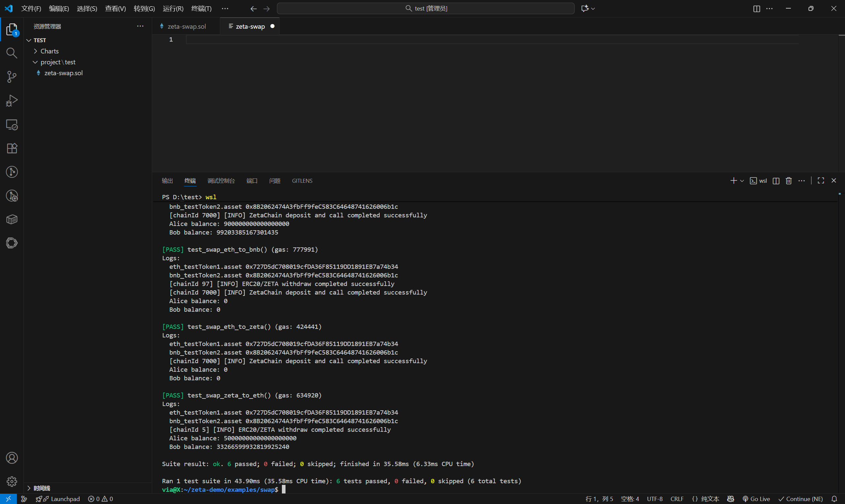Screen dimensions: 845x504
Task: Open GitLens Inspect icon in activity bar
Action: (x=12, y=196)
